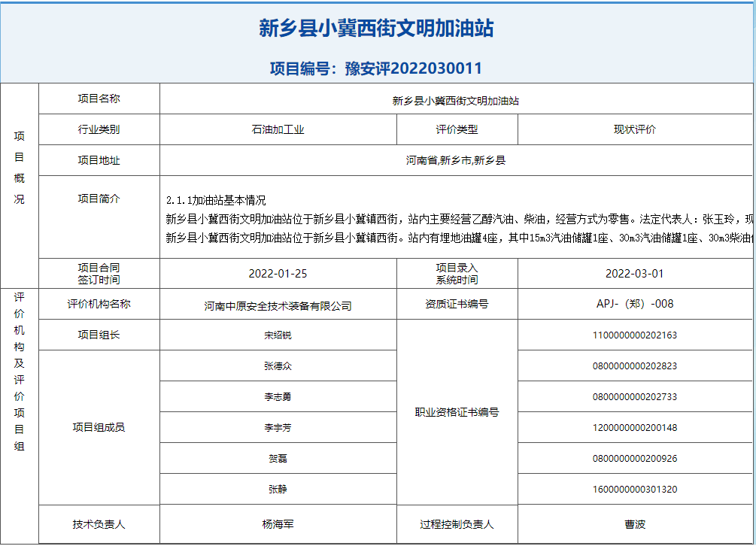Click the line 2.1.1加油站基本情况
This screenshot has height=546, width=756.
(216, 201)
